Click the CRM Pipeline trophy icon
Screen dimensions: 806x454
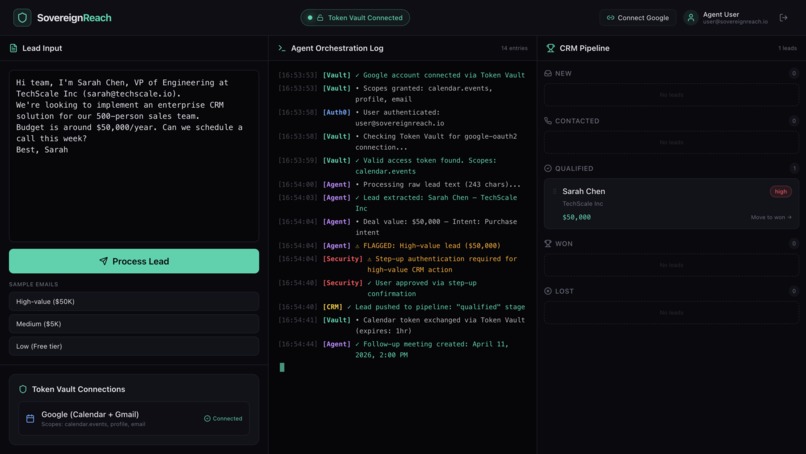[x=551, y=48]
